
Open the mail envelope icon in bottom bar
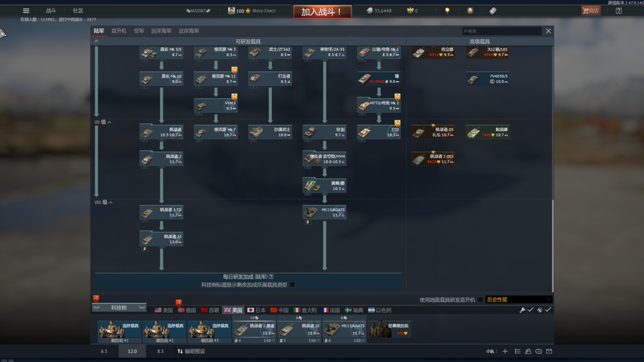(x=549, y=351)
